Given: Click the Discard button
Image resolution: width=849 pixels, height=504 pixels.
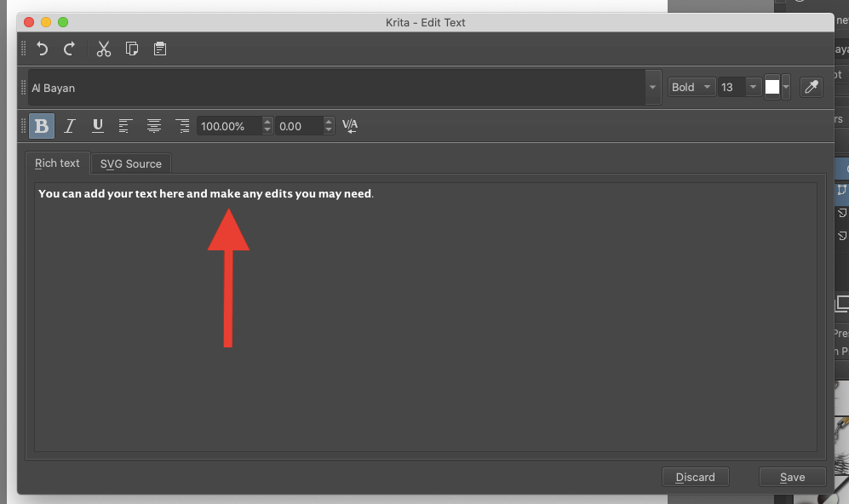Looking at the screenshot, I should pyautogui.click(x=695, y=477).
